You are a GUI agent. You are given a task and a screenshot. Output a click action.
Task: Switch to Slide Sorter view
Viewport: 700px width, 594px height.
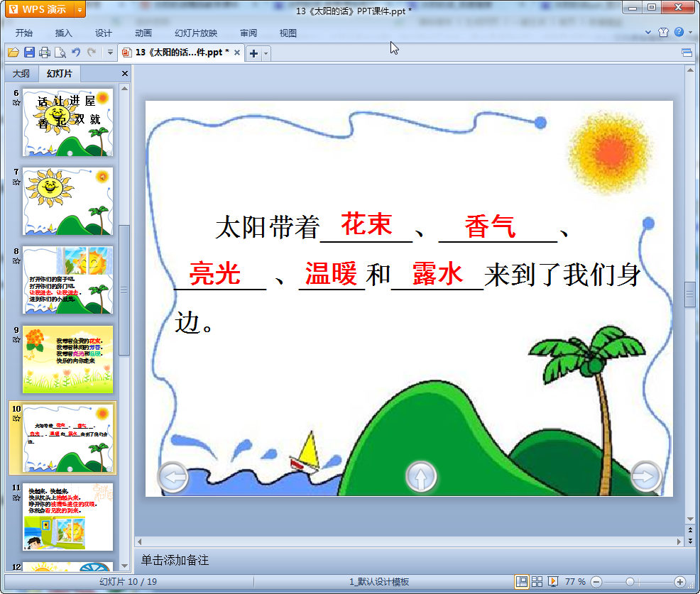537,582
